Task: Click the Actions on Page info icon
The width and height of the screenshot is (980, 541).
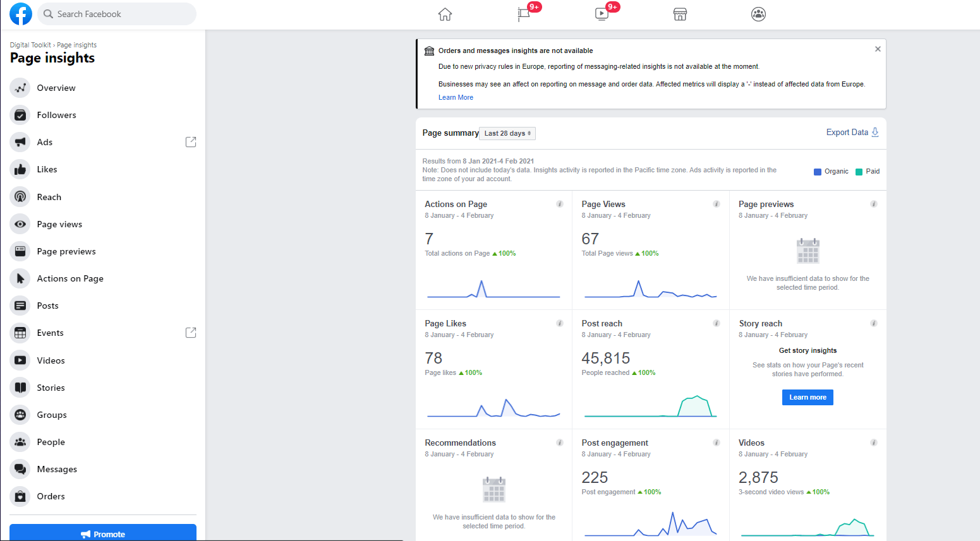Action: [560, 204]
